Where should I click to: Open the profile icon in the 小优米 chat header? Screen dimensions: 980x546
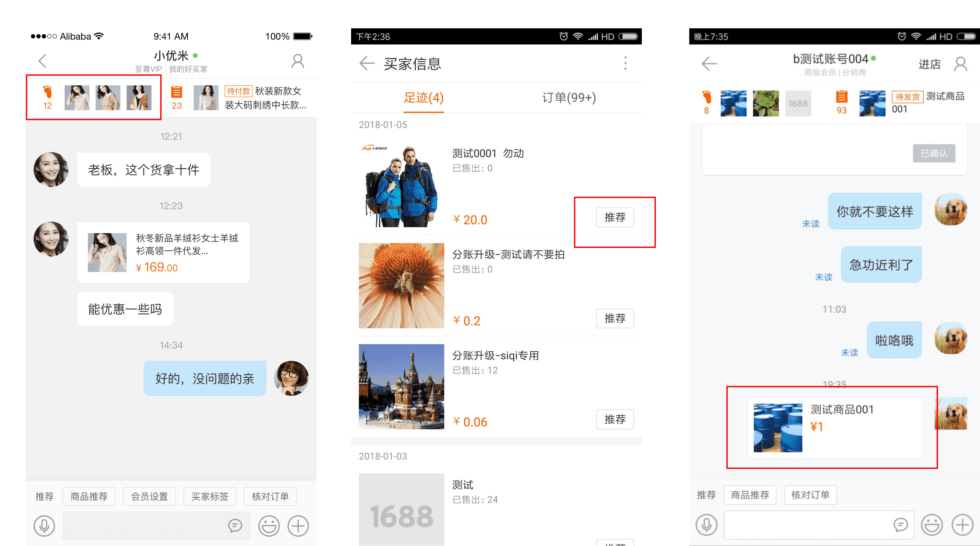[x=297, y=61]
